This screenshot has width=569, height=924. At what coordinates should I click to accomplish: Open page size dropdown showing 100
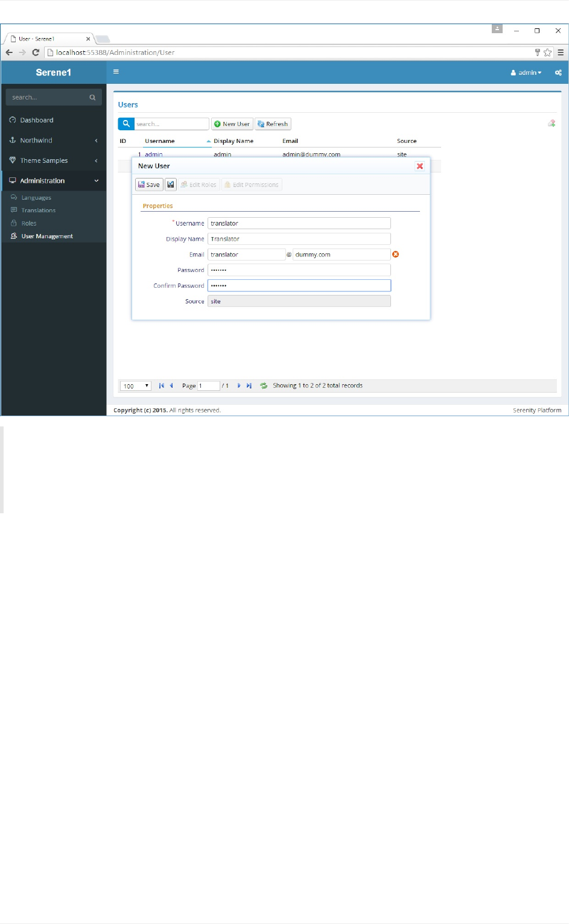coord(136,386)
